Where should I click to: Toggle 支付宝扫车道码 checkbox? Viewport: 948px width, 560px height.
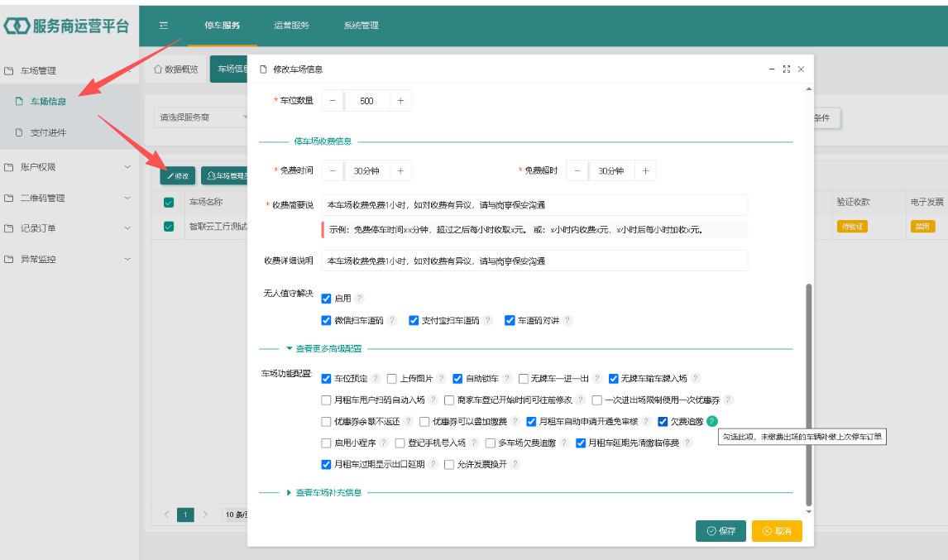414,320
